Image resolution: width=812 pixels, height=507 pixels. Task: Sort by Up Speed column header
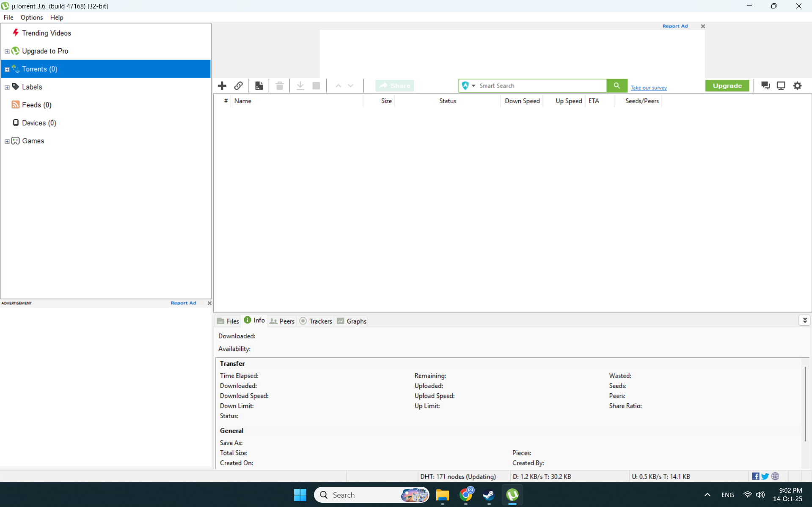click(564, 101)
